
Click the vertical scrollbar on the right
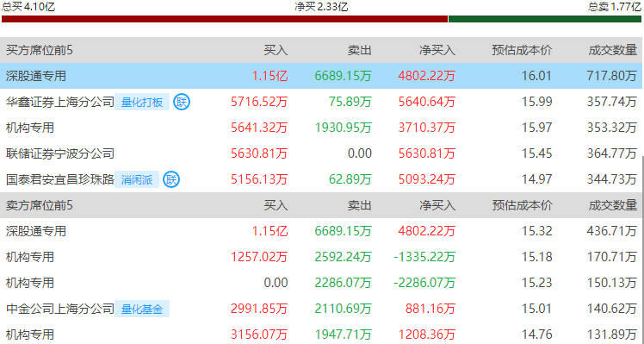tap(642, 249)
